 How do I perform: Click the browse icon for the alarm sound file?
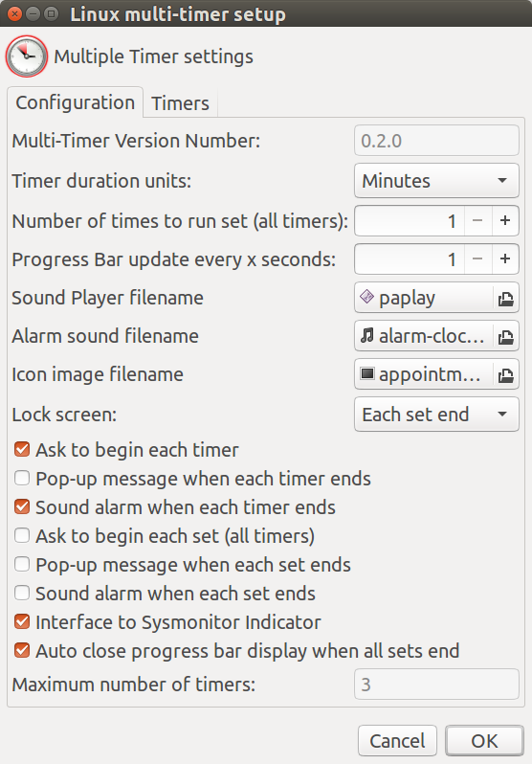click(x=506, y=336)
